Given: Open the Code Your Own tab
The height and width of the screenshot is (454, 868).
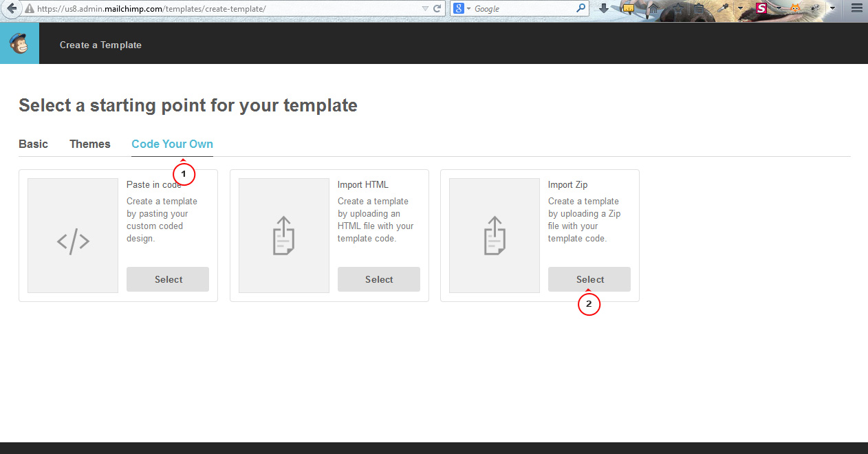Looking at the screenshot, I should pyautogui.click(x=172, y=144).
